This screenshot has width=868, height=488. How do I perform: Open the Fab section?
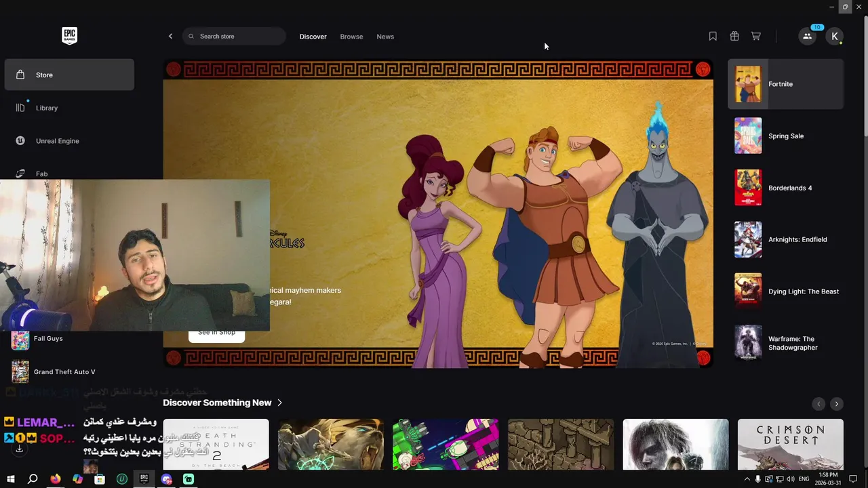[69, 174]
